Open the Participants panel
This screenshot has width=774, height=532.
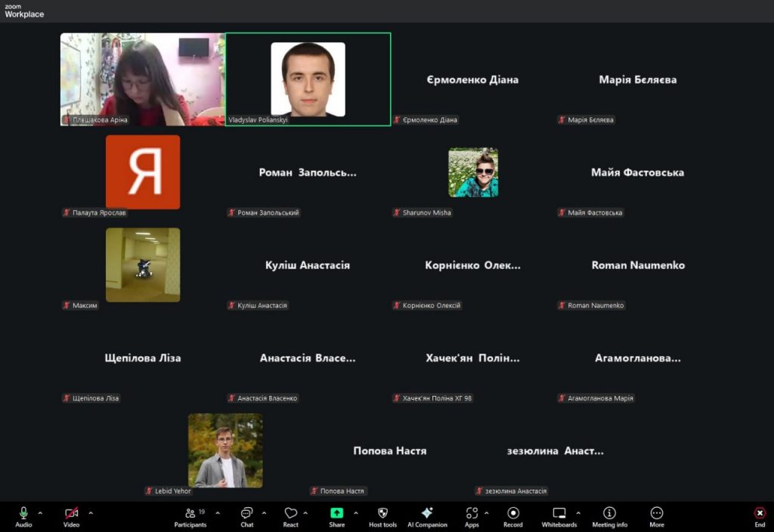tap(190, 516)
